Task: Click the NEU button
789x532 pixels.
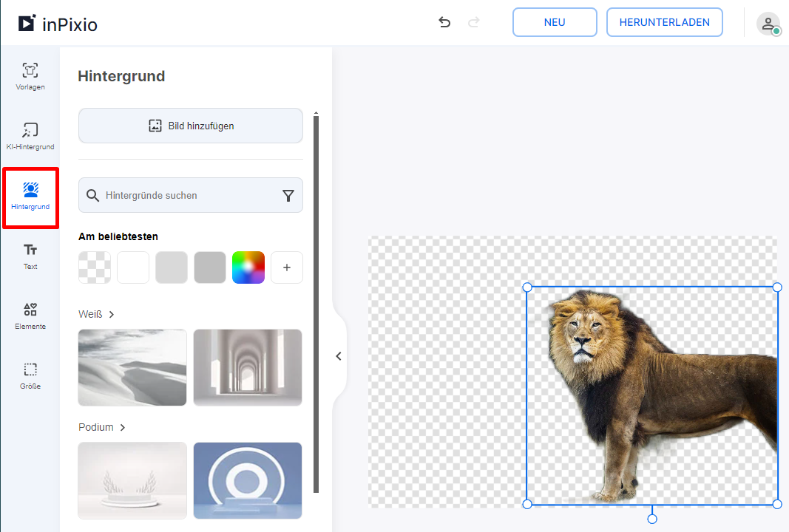Action: [555, 22]
